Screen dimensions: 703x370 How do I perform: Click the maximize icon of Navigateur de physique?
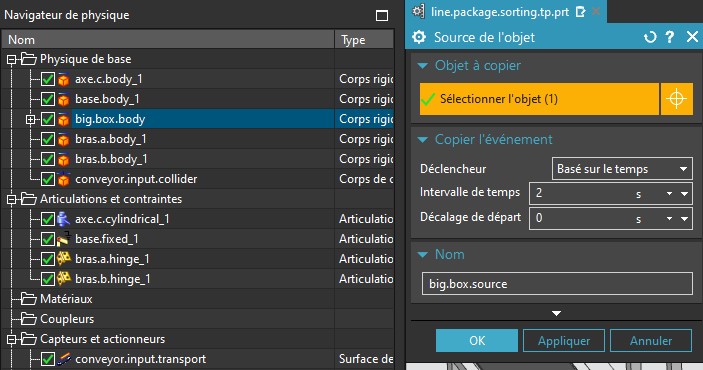click(382, 16)
